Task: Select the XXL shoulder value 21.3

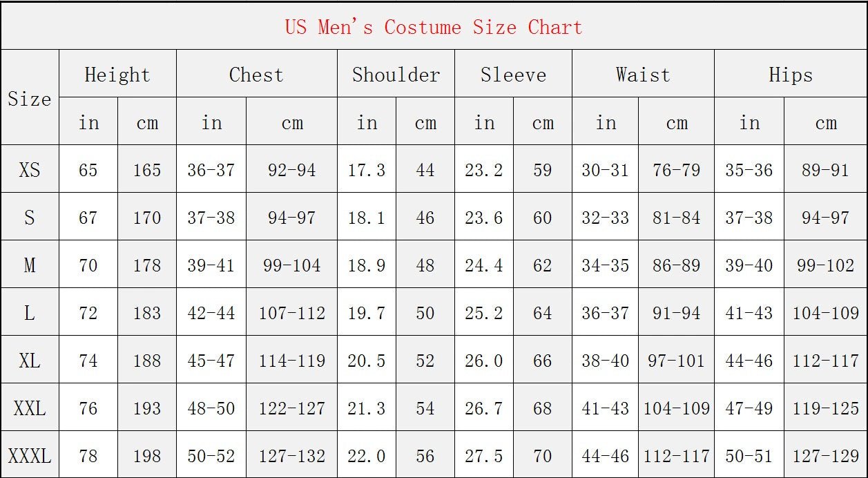Action: 367,408
